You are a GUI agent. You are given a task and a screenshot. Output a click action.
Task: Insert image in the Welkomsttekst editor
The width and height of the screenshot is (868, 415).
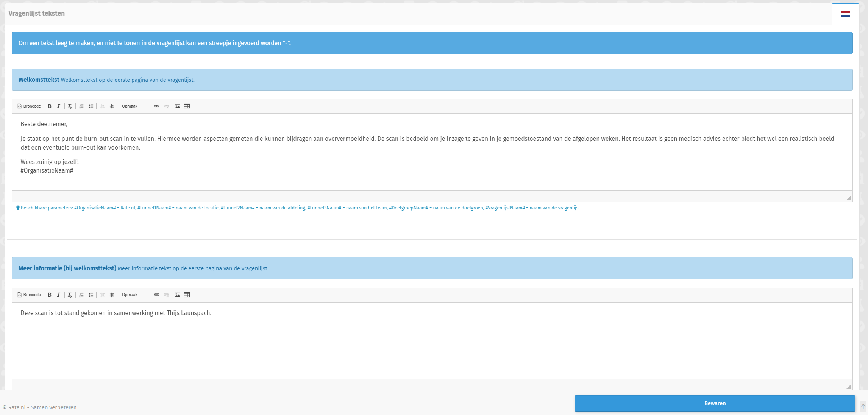[x=177, y=106]
